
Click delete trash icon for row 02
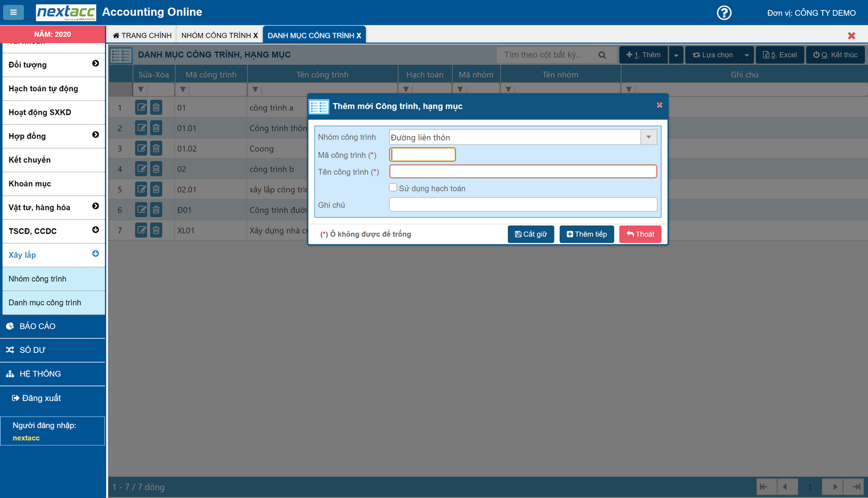(156, 169)
